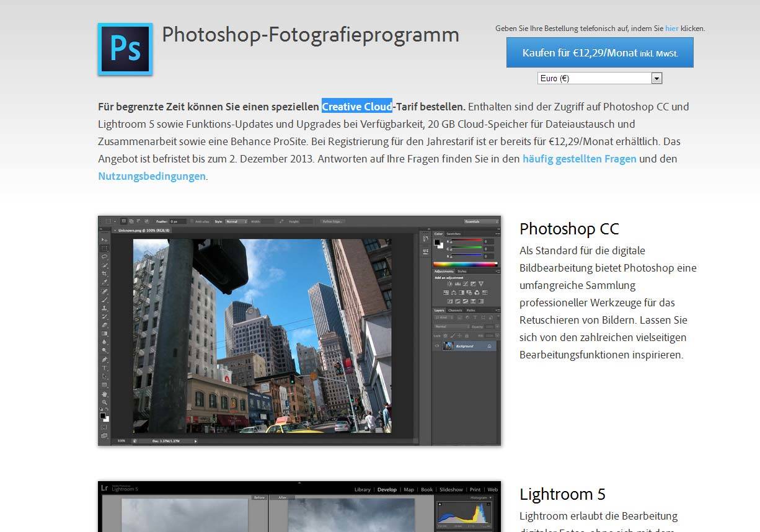Click the Lightroom Lr logo

[105, 488]
